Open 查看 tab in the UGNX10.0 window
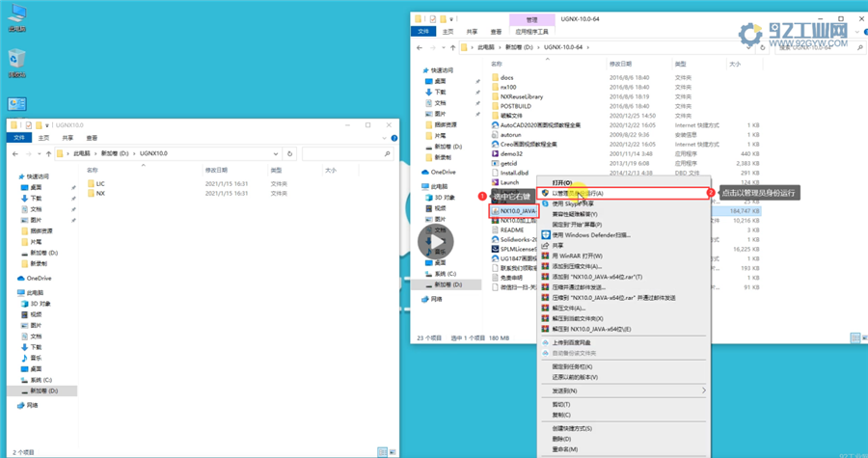 (x=92, y=138)
